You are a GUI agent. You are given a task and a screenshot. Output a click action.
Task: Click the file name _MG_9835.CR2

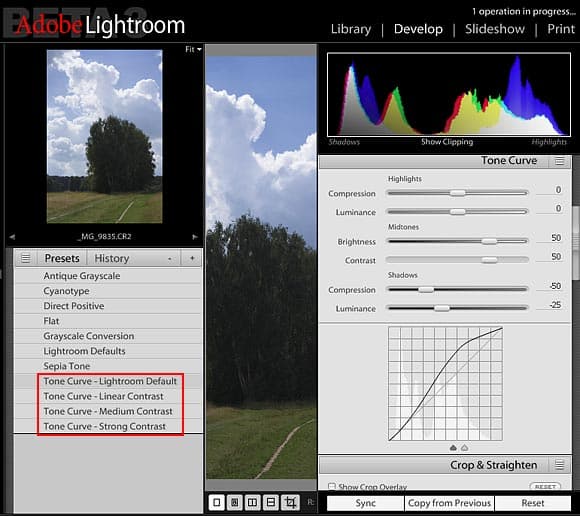(x=104, y=237)
